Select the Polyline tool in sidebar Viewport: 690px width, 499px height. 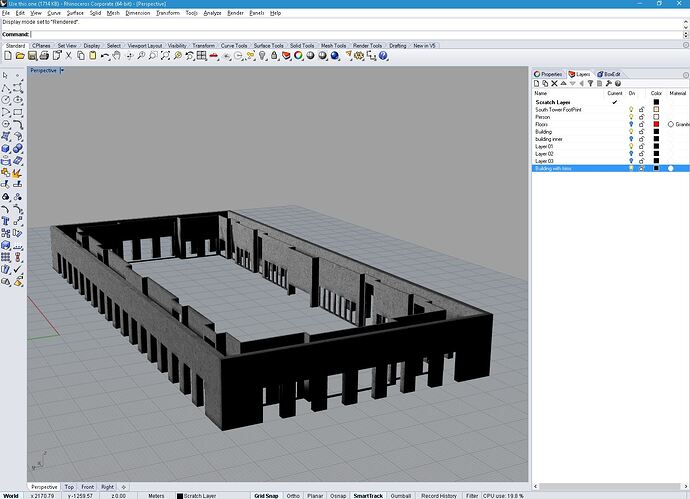(5, 88)
